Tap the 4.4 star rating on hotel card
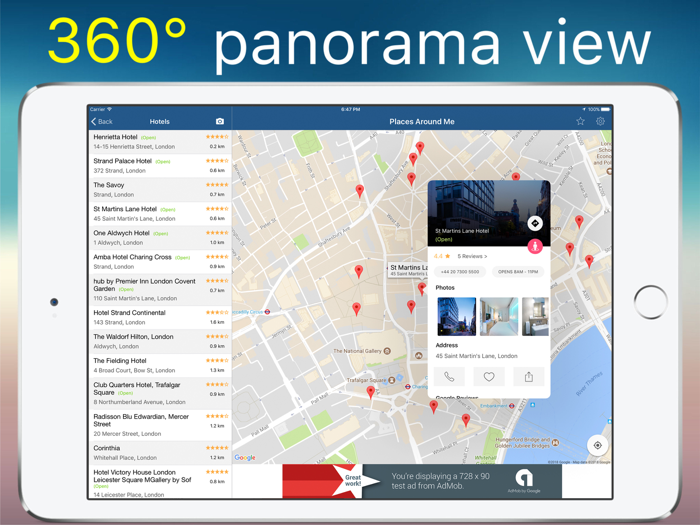The width and height of the screenshot is (700, 525). [x=442, y=256]
